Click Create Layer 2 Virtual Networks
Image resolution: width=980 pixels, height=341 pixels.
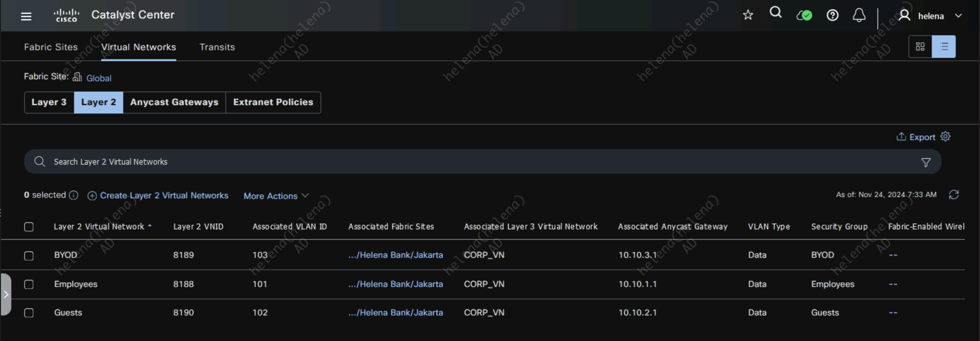tap(158, 196)
